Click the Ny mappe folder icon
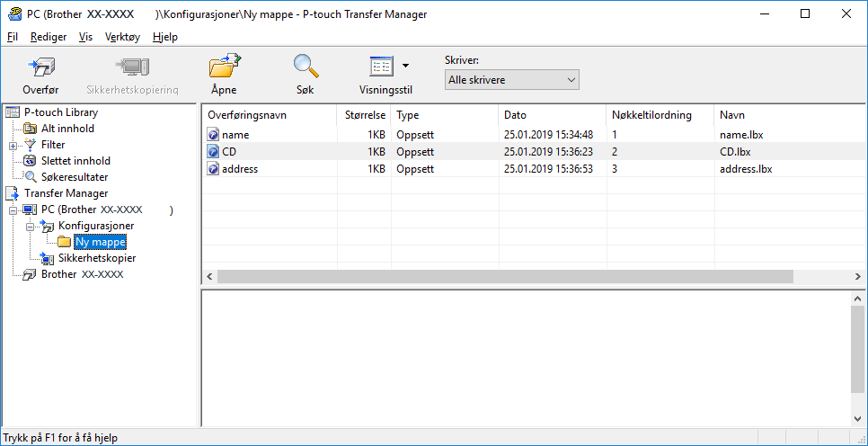 64,242
